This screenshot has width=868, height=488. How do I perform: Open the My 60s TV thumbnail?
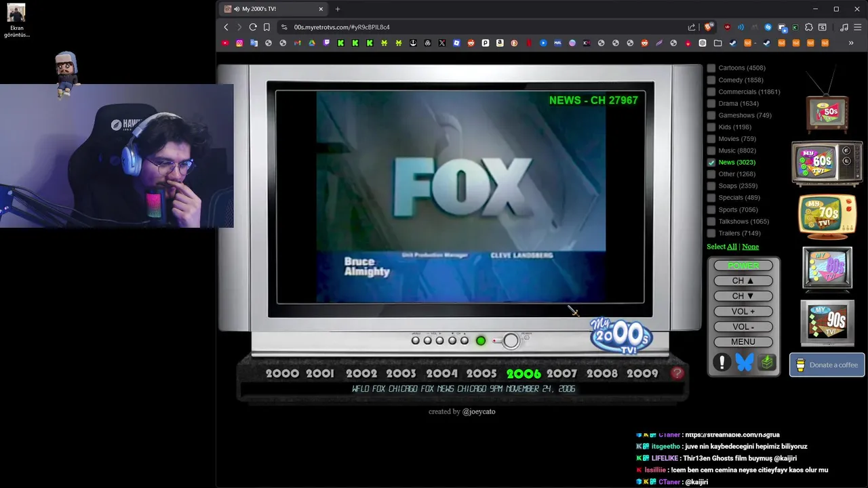[827, 163]
